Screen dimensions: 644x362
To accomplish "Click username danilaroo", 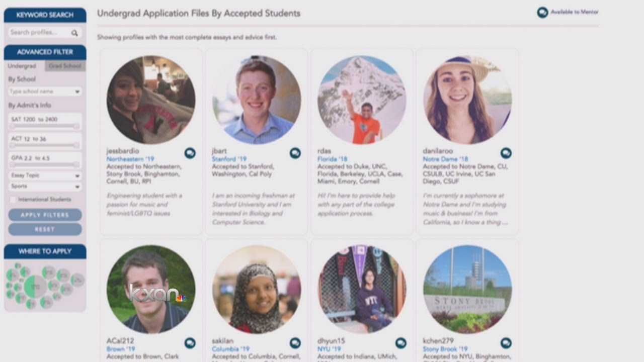I will (438, 151).
